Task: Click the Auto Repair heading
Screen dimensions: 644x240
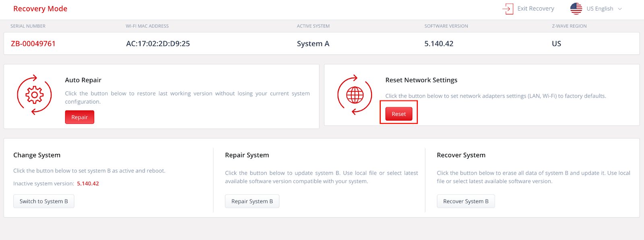Action: (83, 80)
